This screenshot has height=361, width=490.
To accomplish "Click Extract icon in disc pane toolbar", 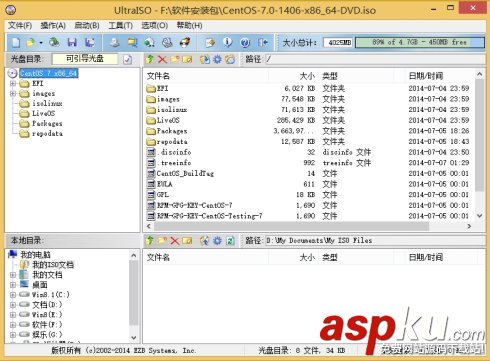I will point(205,59).
